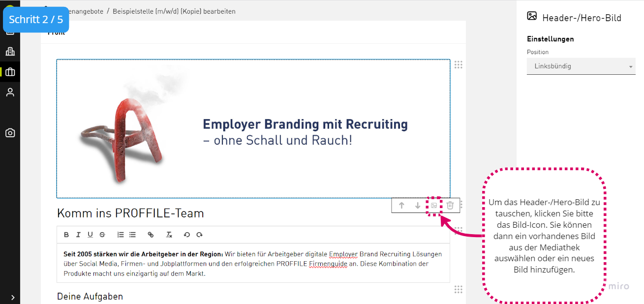Click drag handle beside Deine Aufgaben
The width and height of the screenshot is (644, 304).
click(x=459, y=289)
